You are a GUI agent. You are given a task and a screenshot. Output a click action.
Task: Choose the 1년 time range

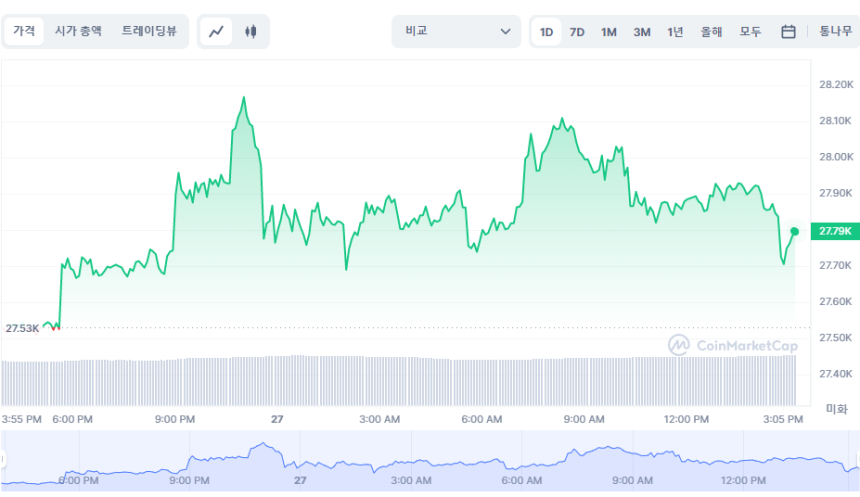click(676, 32)
